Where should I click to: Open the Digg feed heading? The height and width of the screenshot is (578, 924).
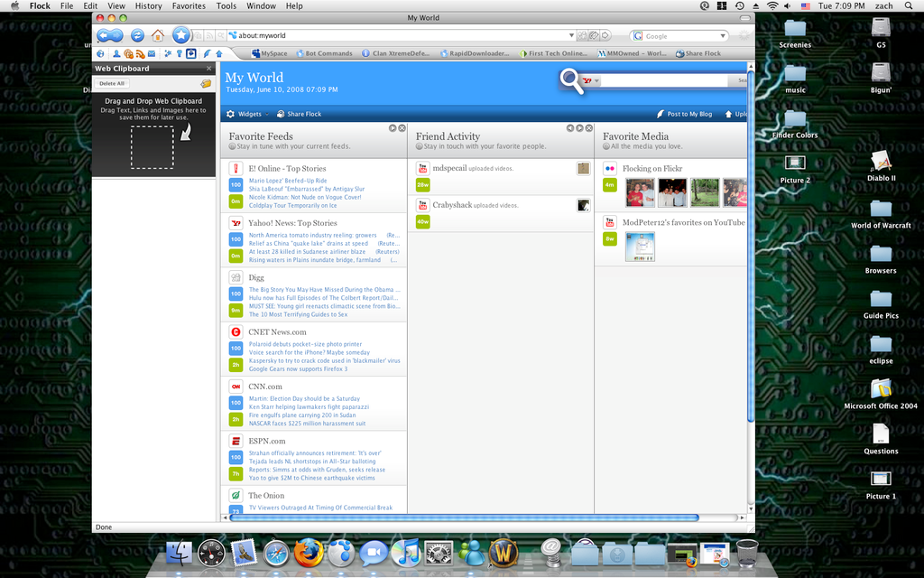pos(256,278)
